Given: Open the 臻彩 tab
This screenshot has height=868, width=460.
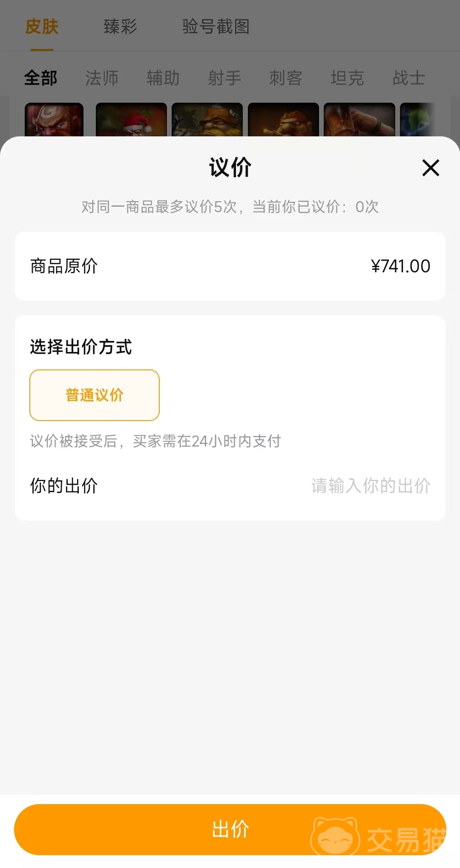Looking at the screenshot, I should point(120,27).
